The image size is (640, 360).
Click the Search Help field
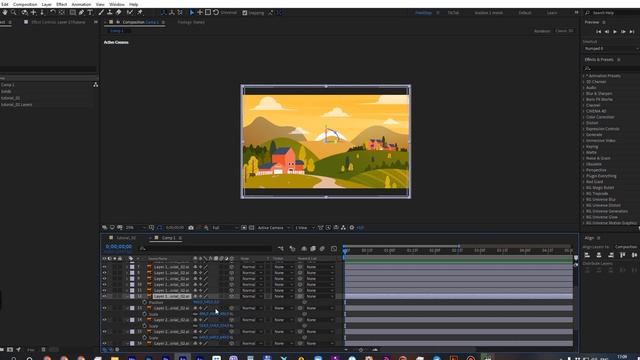pyautogui.click(x=612, y=13)
